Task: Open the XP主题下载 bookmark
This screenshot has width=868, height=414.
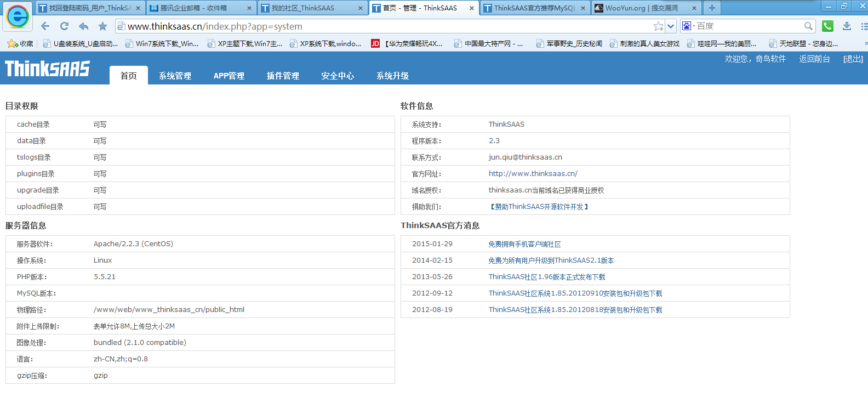Action: point(245,43)
